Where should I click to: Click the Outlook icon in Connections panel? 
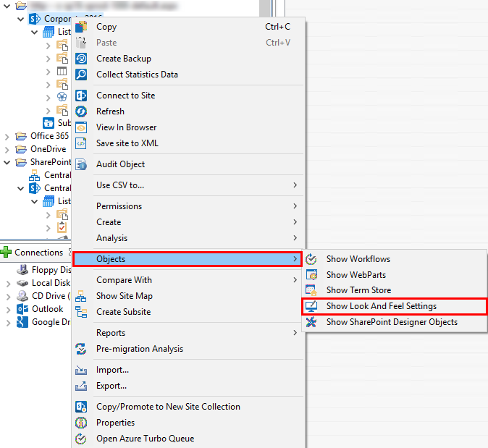22,309
